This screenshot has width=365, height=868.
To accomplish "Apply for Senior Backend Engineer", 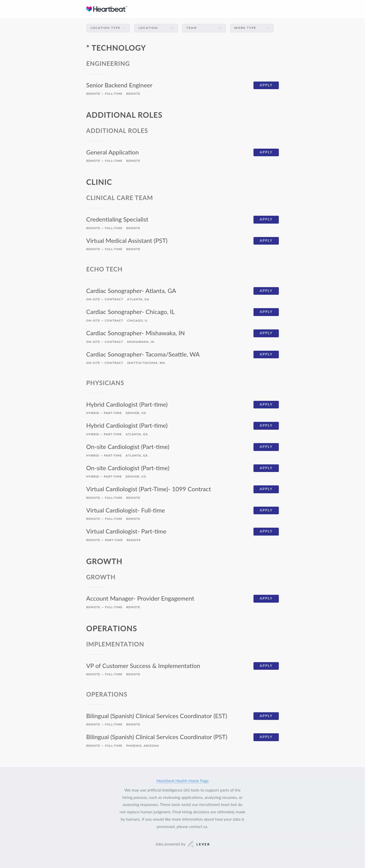I will [266, 85].
